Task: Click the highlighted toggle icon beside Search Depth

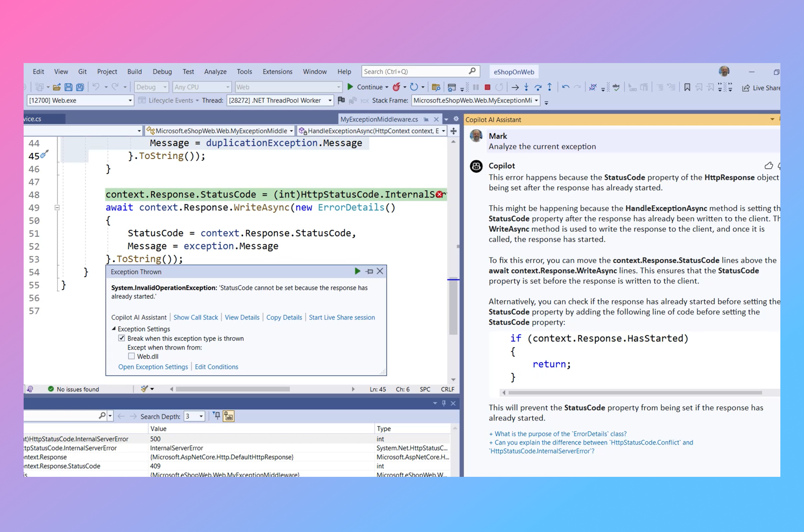Action: coord(229,416)
